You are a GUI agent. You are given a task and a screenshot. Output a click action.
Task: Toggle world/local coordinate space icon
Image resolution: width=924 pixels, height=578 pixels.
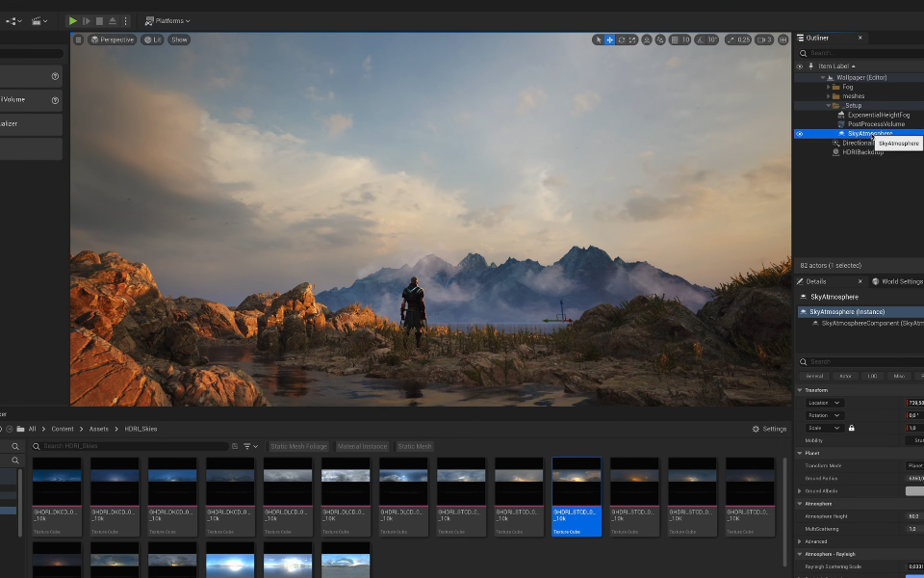(x=647, y=39)
